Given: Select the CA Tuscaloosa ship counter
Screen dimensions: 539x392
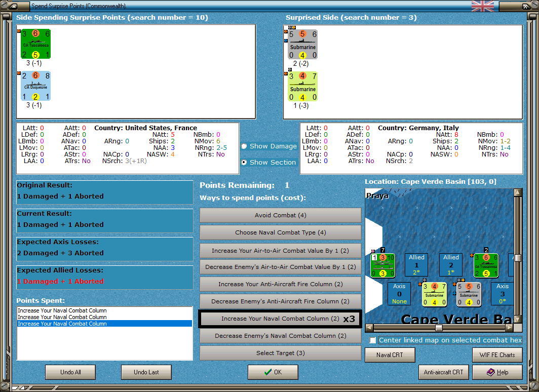Looking at the screenshot, I should (36, 44).
